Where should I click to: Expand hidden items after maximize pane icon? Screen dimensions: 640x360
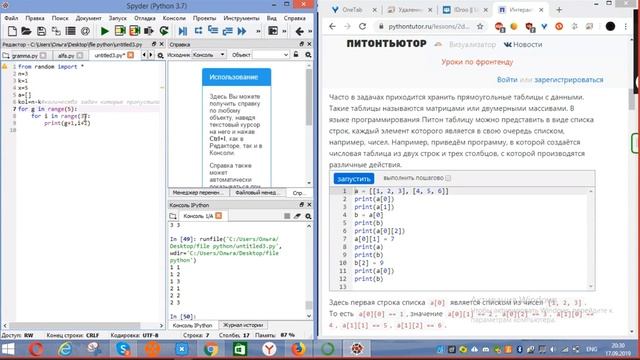pos(284,31)
